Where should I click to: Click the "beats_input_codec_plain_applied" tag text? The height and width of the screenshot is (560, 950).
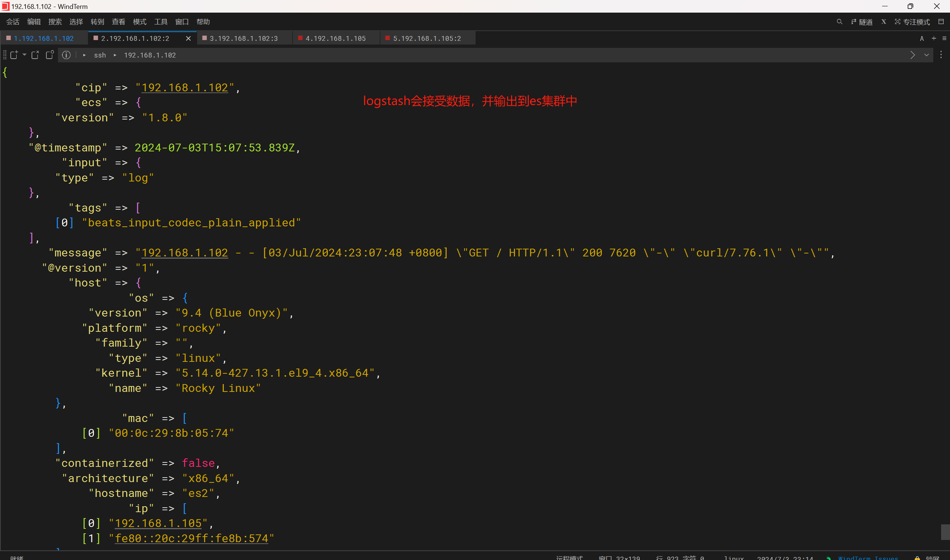tap(191, 223)
